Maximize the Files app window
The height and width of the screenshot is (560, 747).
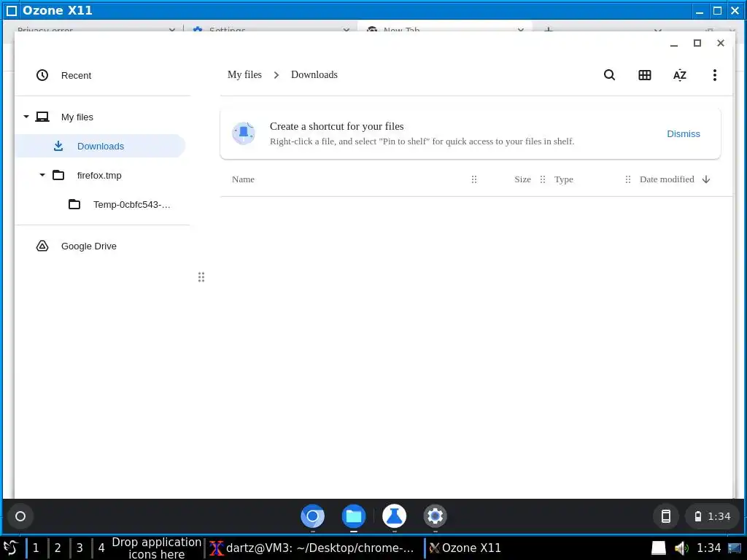tap(697, 43)
